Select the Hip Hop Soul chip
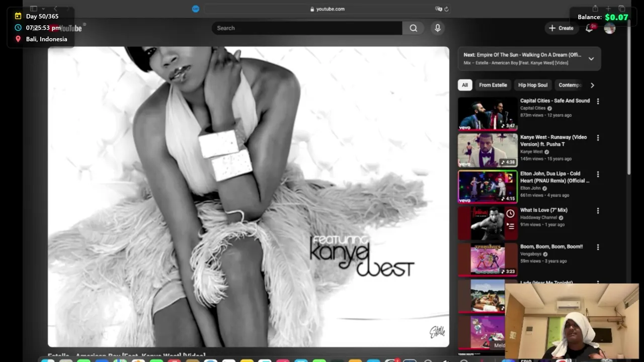Image resolution: width=644 pixels, height=362 pixels. click(533, 85)
